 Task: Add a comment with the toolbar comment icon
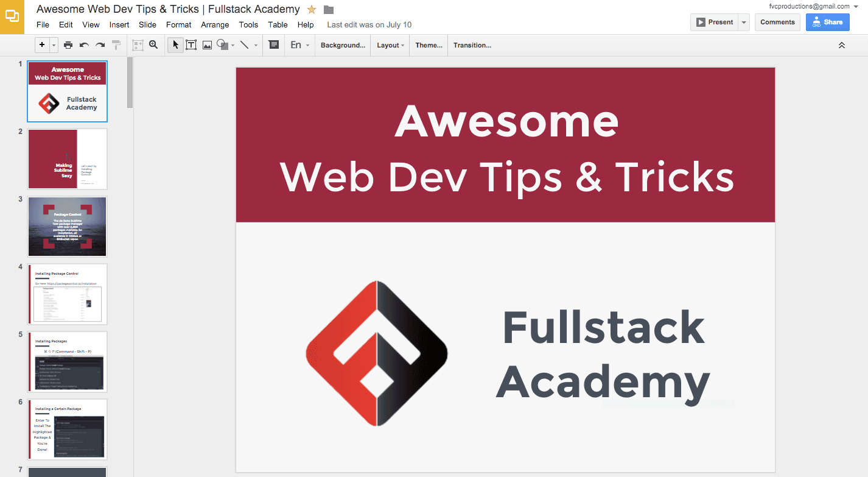point(274,45)
